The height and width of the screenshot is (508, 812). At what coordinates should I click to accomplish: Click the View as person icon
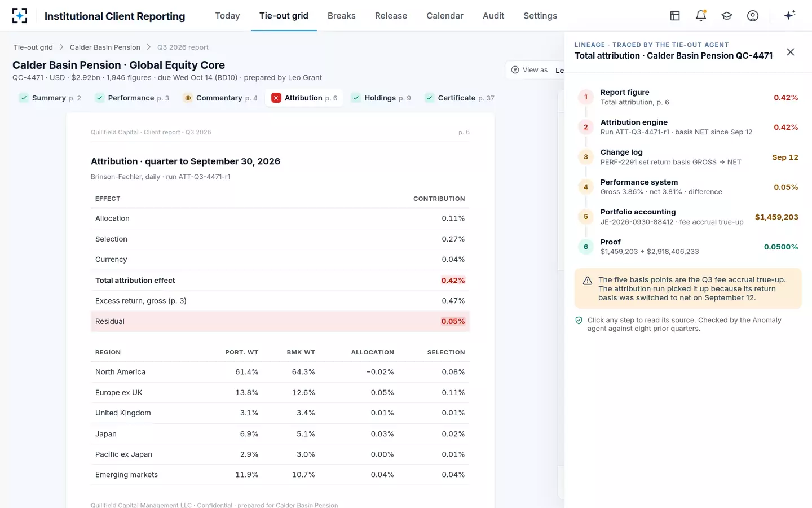point(515,70)
